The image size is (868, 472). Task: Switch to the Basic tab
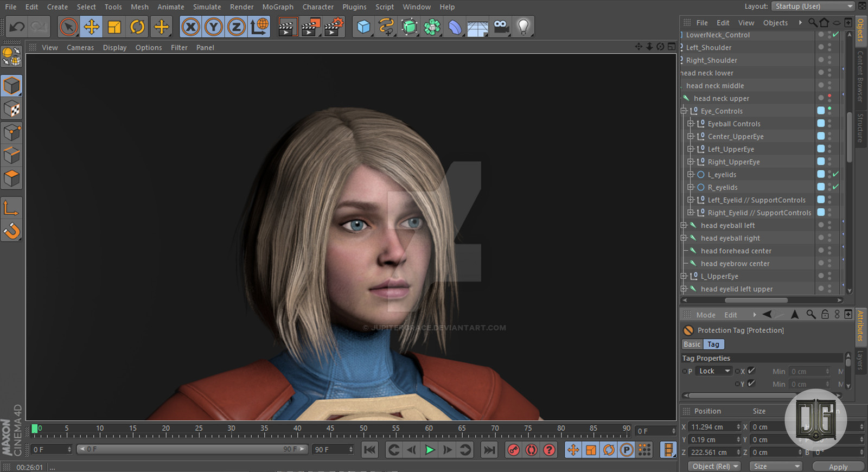692,344
